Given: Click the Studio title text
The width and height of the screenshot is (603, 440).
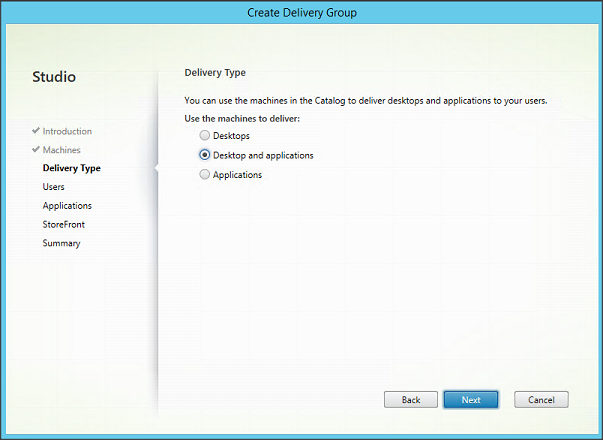Looking at the screenshot, I should click(54, 77).
